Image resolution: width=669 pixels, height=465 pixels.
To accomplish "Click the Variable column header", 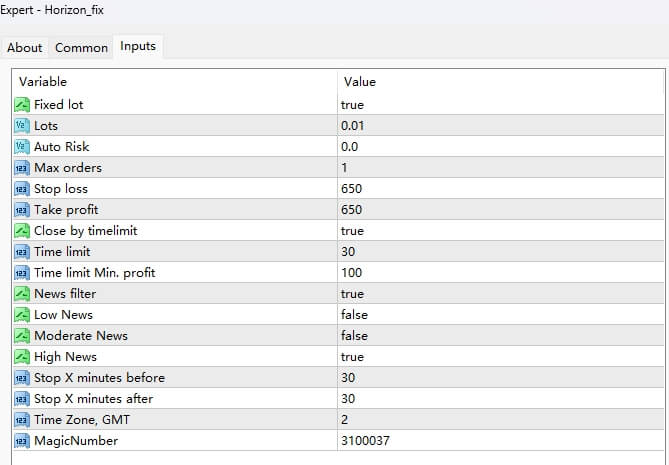I will (x=49, y=81).
